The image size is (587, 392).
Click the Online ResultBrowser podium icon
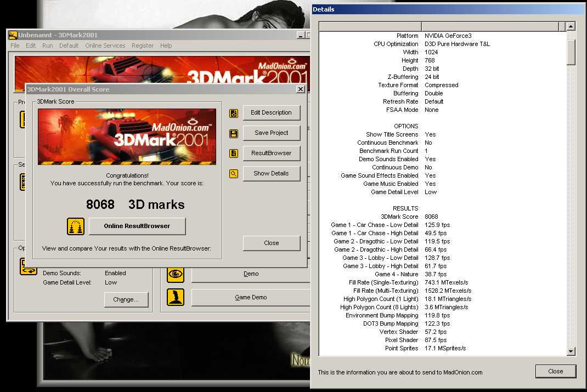(76, 226)
